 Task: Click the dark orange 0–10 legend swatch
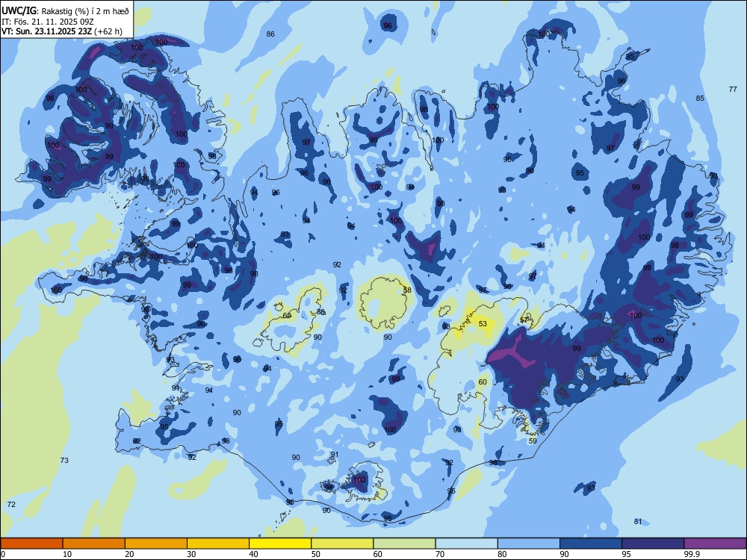31,544
